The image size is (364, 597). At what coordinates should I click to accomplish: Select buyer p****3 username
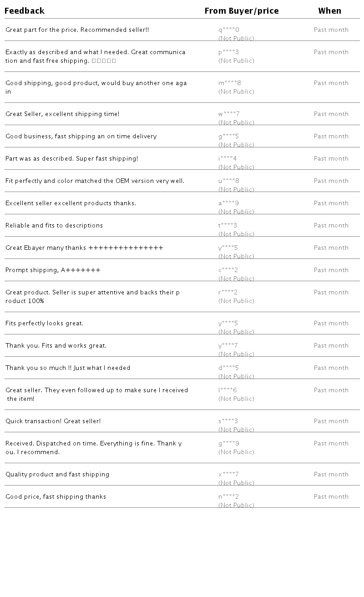(228, 52)
